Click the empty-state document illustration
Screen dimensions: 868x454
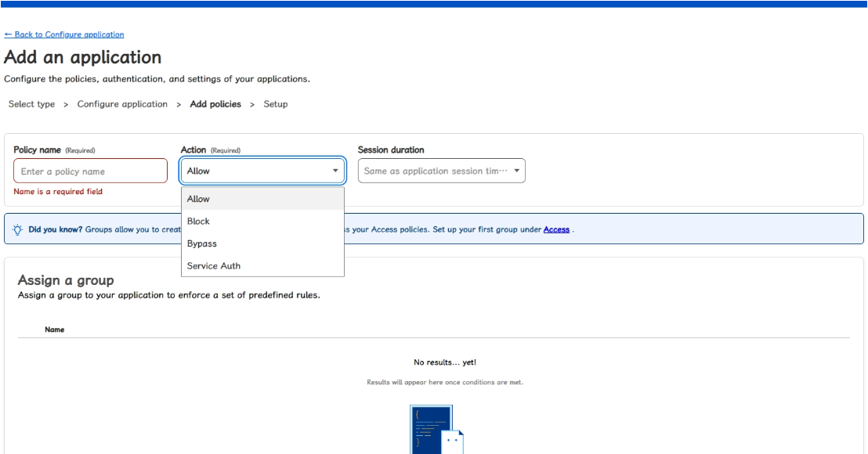point(437,429)
